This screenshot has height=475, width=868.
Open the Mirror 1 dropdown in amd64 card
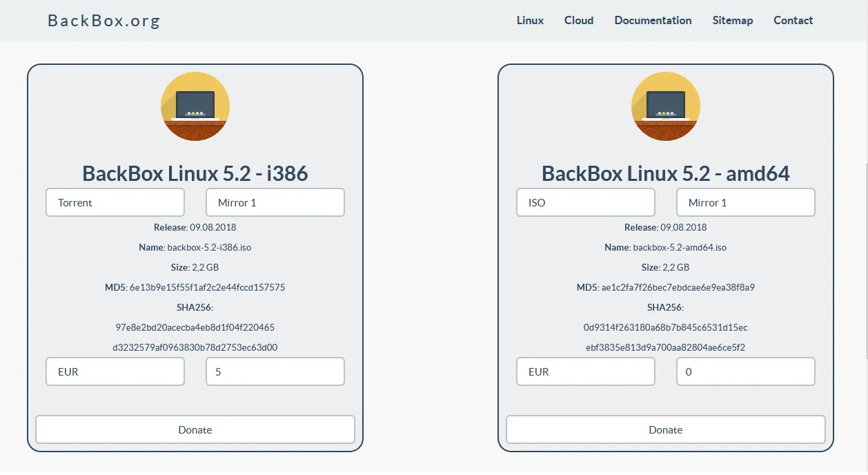(x=746, y=202)
